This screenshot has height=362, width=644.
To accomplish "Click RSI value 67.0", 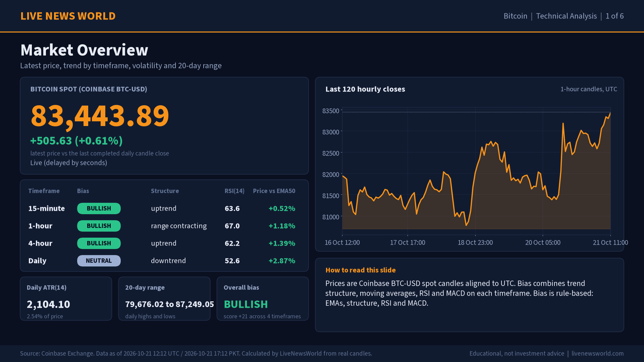I will 232,226.
